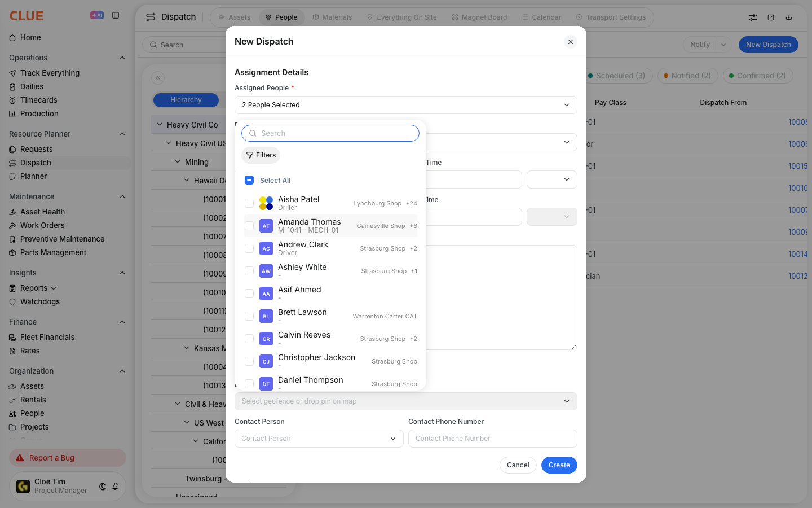
Task: Open filter sliders icon in top bar
Action: coord(753,17)
